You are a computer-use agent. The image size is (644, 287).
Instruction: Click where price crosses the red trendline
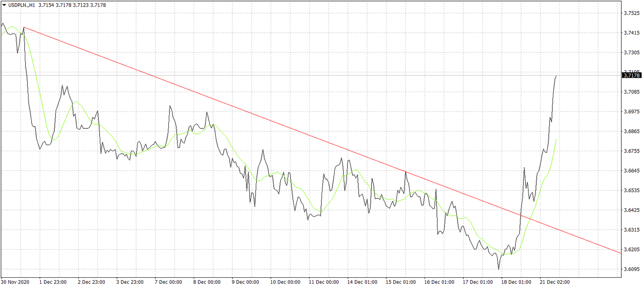[521, 215]
